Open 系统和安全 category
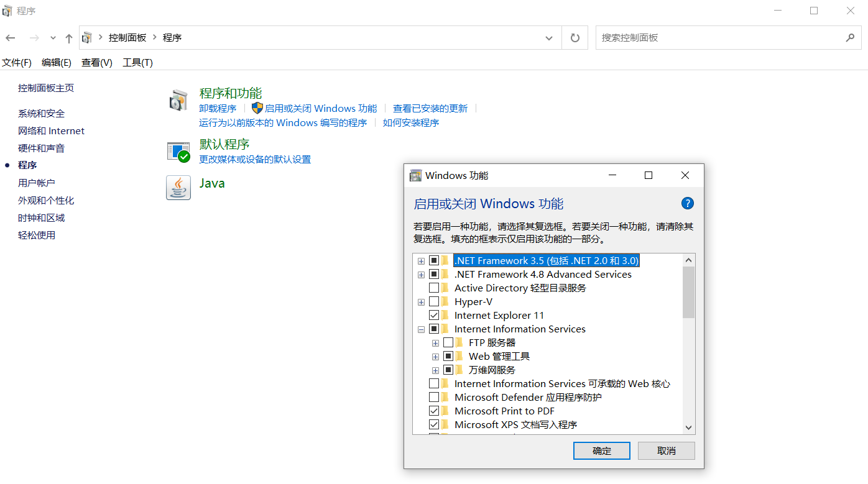 pyautogui.click(x=42, y=114)
